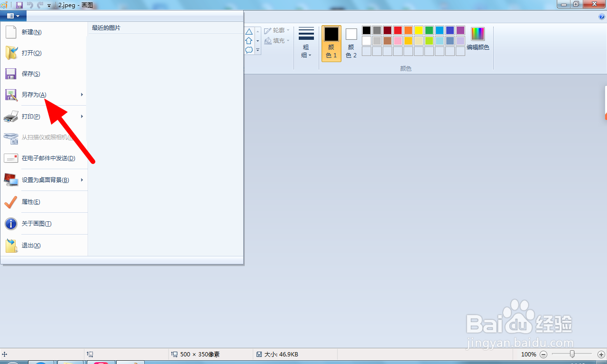Pick the lime green swatch
The width and height of the screenshot is (607, 364).
tap(429, 41)
